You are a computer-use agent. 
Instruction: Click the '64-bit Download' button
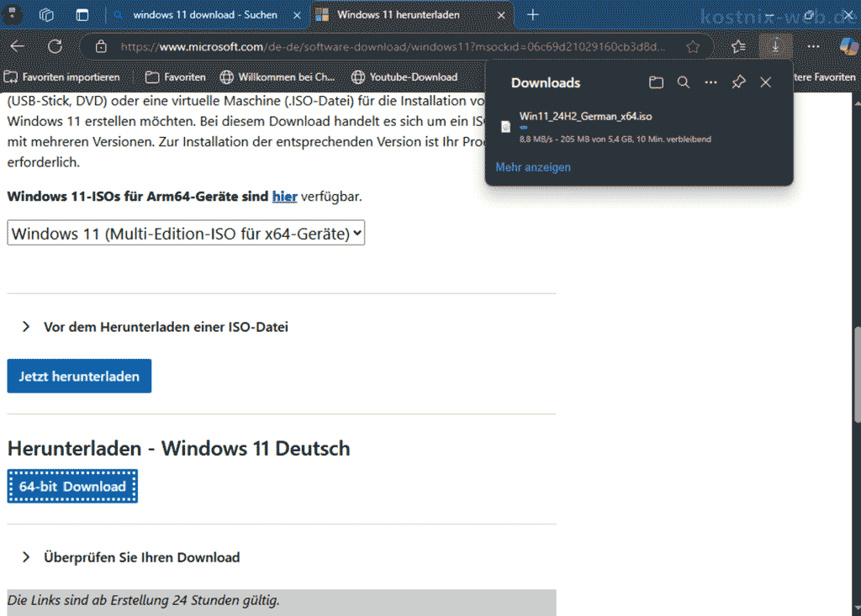[x=72, y=487]
